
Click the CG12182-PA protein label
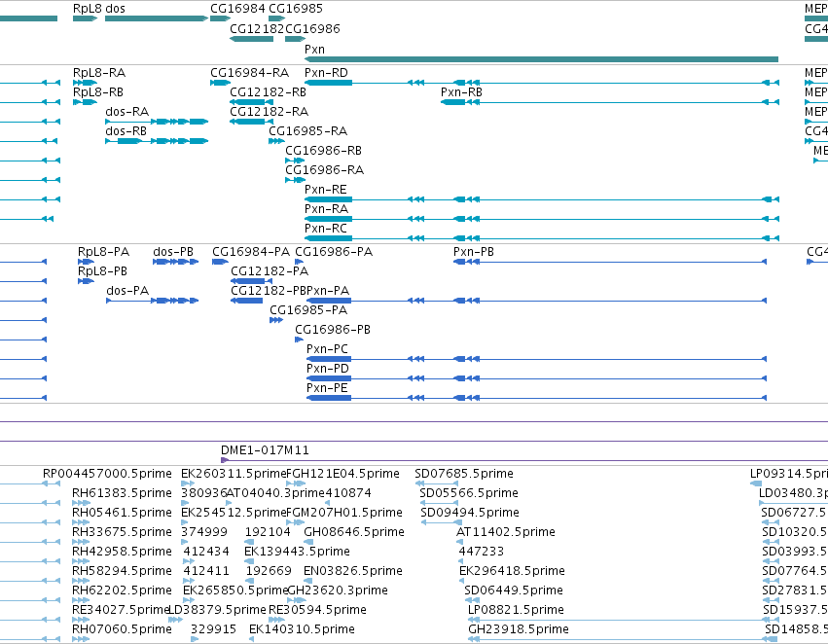(270, 271)
